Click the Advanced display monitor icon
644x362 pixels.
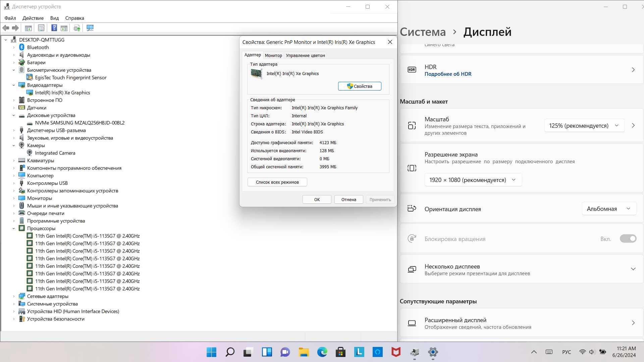(x=412, y=323)
